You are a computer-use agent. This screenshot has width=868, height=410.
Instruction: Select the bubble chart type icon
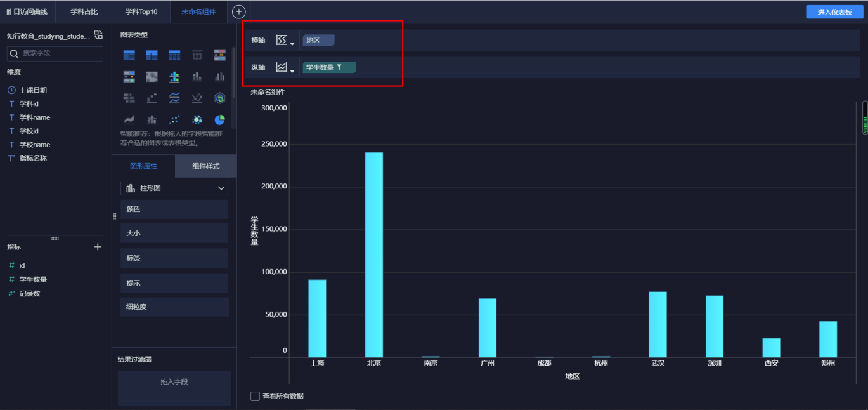pos(197,119)
